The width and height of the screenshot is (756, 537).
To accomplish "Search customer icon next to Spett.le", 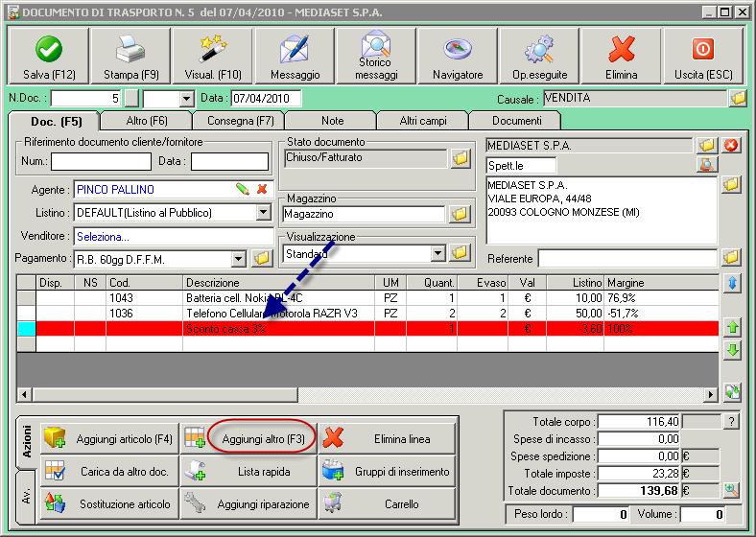I will pos(707,164).
